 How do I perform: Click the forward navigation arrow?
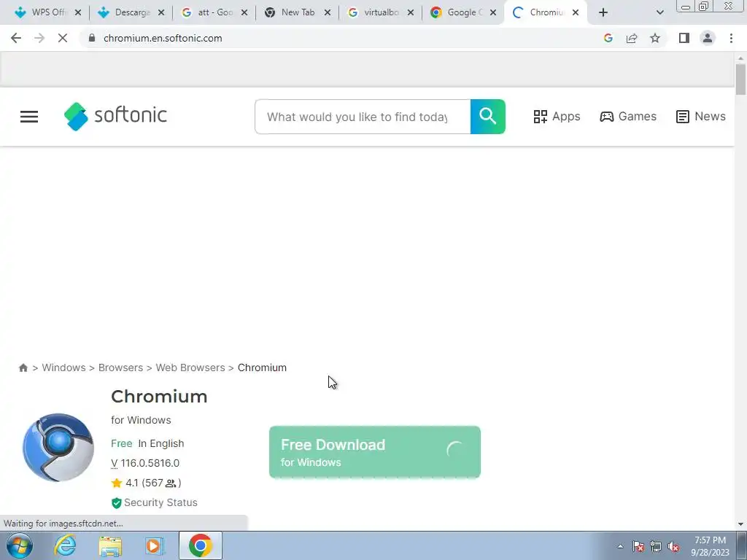pyautogui.click(x=39, y=38)
